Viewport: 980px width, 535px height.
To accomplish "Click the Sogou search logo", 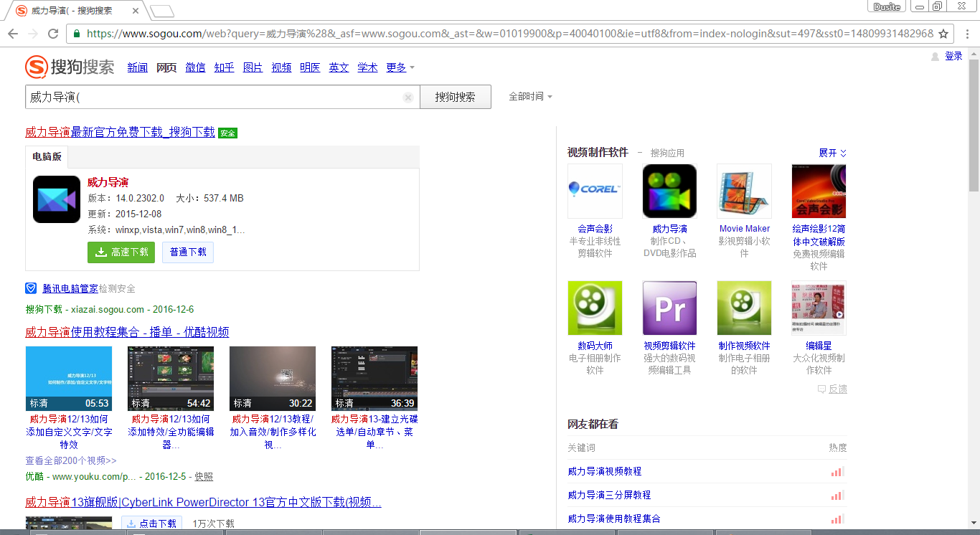I will click(x=70, y=67).
